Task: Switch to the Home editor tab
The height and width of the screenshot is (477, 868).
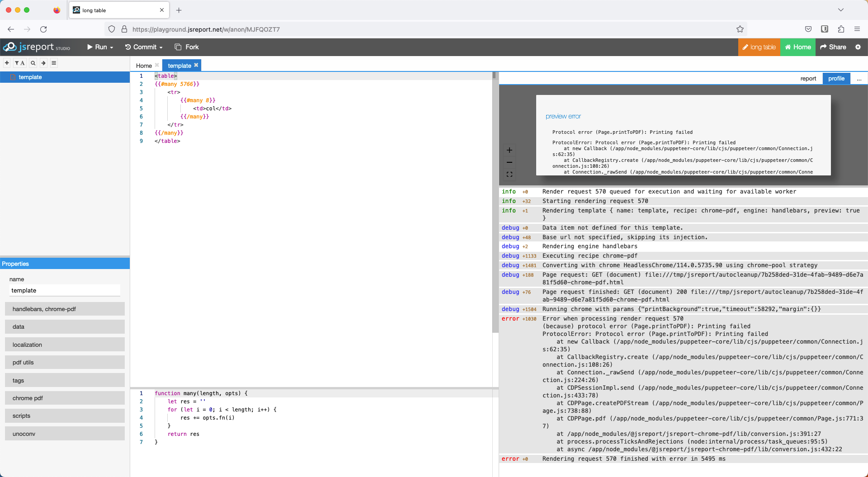Action: tap(144, 66)
